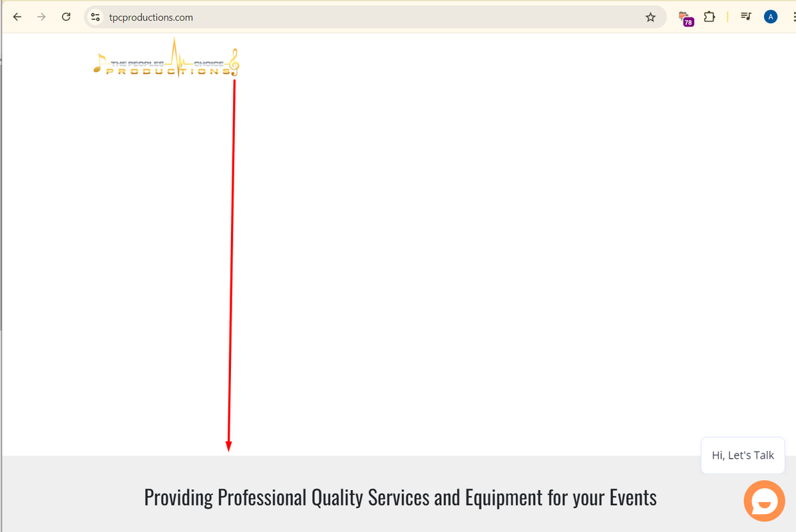The height and width of the screenshot is (532, 796).
Task: Open the orange live chat widget
Action: tap(764, 501)
